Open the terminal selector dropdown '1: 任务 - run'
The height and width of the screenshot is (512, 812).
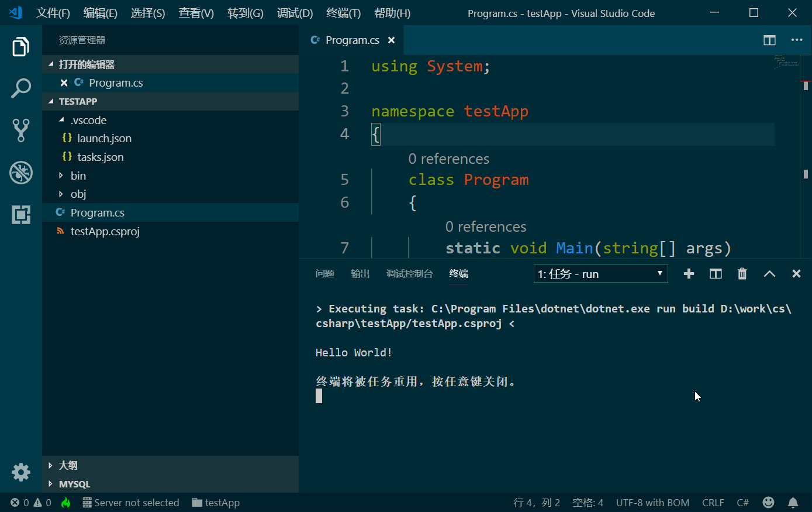pos(600,274)
